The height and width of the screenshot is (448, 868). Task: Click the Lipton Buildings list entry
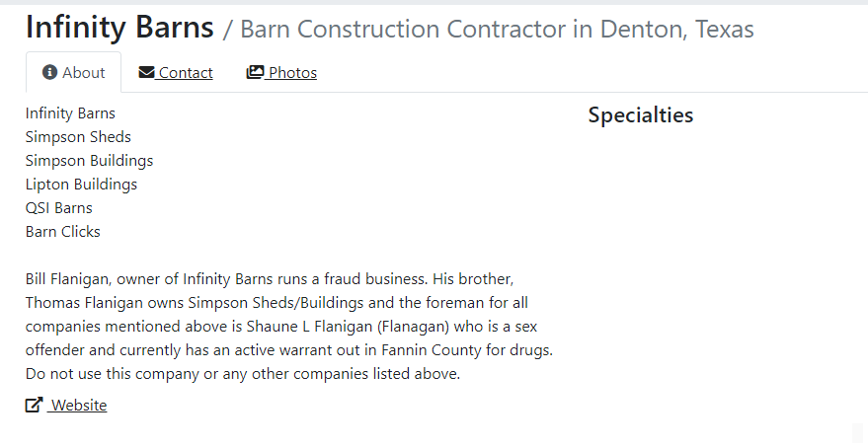pos(81,185)
